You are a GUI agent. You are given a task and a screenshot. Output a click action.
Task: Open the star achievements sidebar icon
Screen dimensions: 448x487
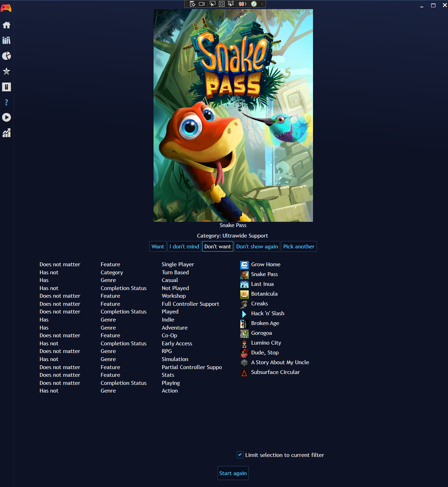pyautogui.click(x=6, y=71)
